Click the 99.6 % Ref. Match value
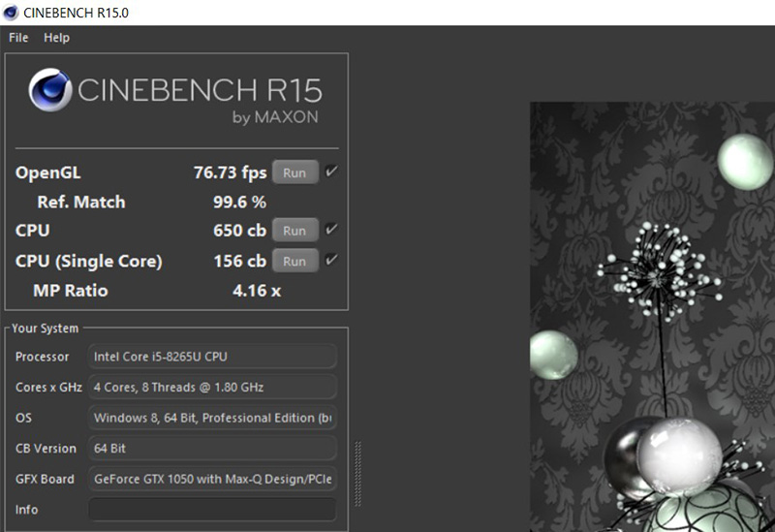Viewport: 775px width, 532px height. (239, 202)
